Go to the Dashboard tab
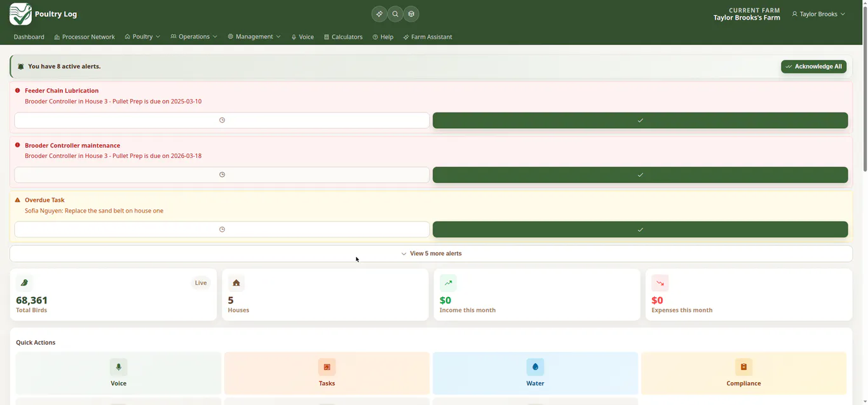This screenshot has width=868, height=405. tap(29, 37)
